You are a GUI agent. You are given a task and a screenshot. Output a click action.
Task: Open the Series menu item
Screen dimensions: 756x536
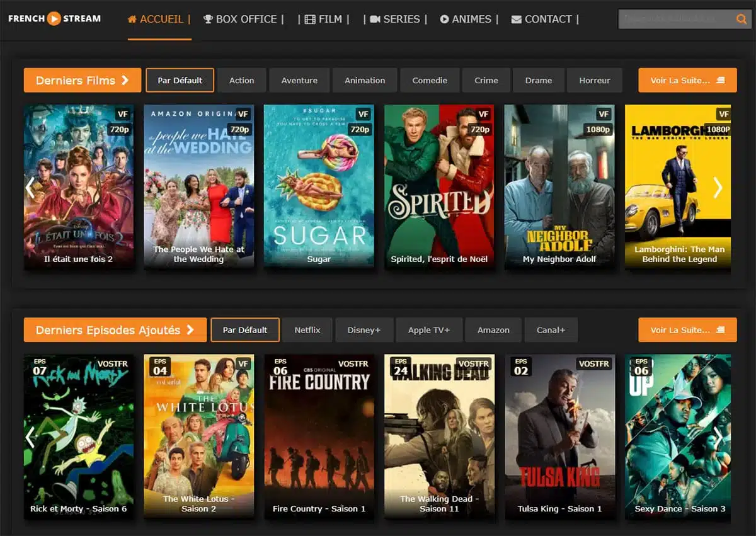(396, 20)
